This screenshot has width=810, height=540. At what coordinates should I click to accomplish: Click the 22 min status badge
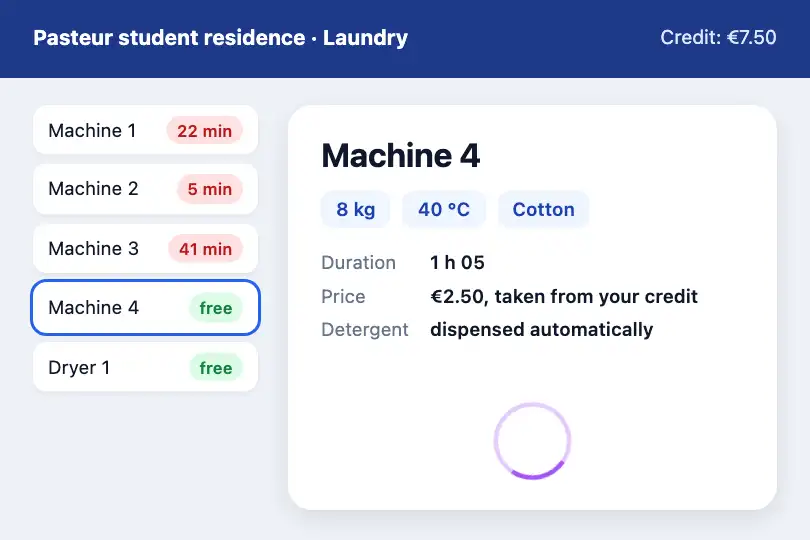[205, 131]
